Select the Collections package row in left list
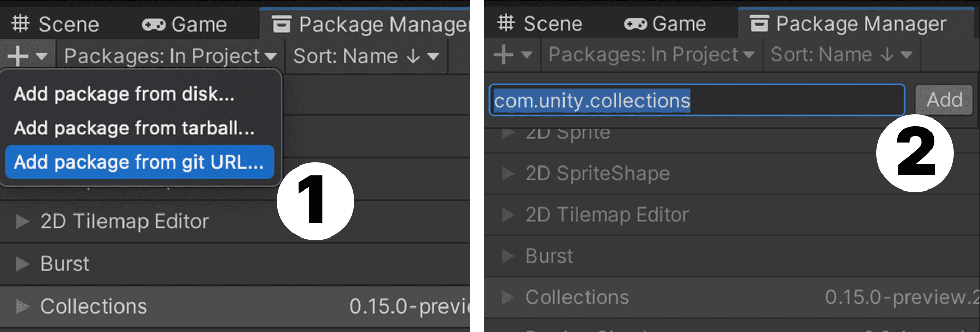 [235, 306]
